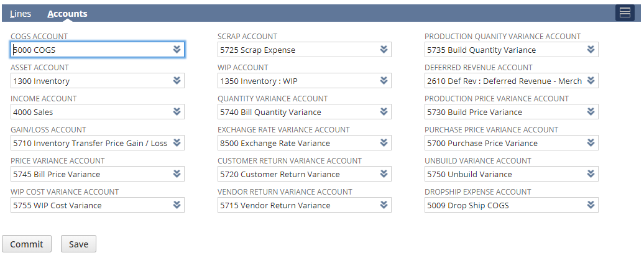
Task: Open the subtab layout view icon
Action: point(625,13)
